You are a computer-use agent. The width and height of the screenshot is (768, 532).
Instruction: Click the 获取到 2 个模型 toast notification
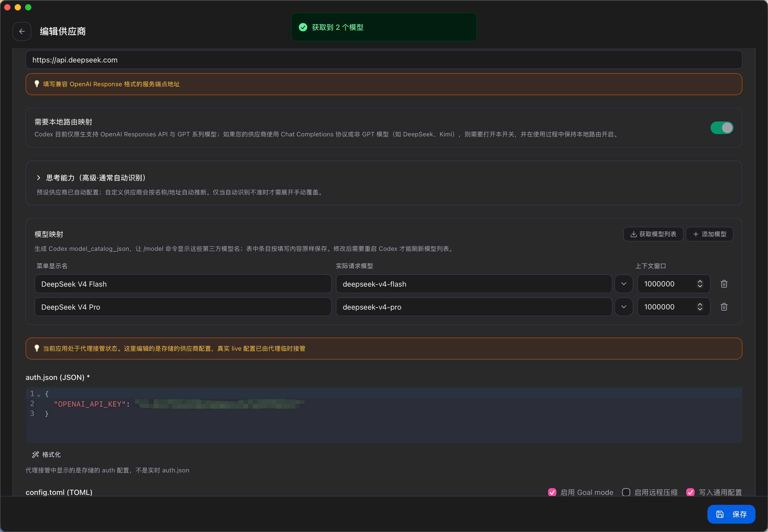tap(384, 27)
